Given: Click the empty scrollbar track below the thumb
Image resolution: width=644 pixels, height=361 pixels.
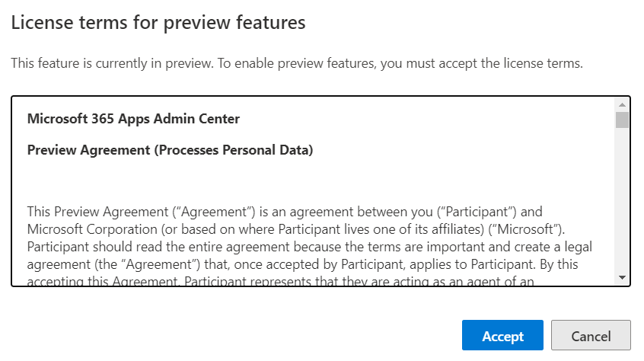Looking at the screenshot, I should point(622,198).
